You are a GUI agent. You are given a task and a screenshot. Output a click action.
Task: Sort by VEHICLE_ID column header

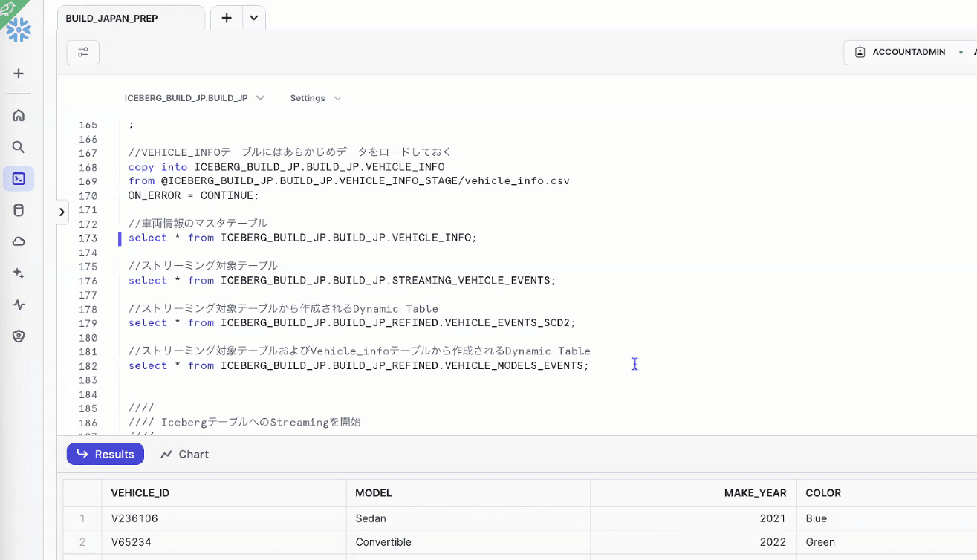[x=224, y=492]
